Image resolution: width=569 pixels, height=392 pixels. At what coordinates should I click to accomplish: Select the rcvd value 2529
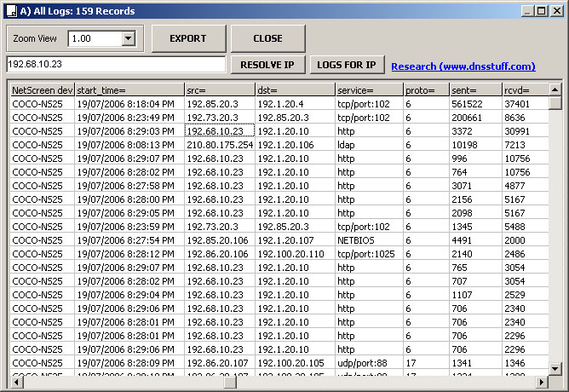tap(525, 295)
